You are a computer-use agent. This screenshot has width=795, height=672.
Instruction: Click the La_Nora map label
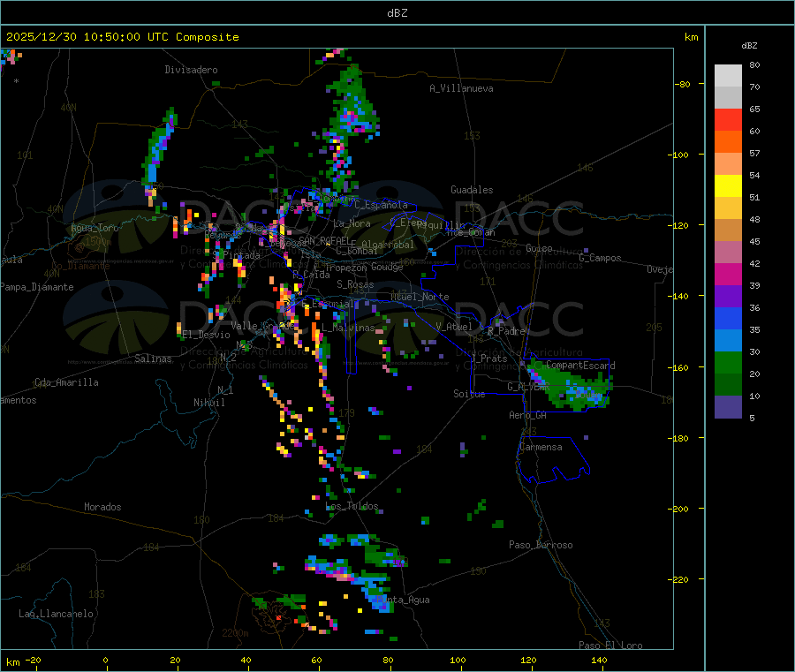[x=352, y=223]
